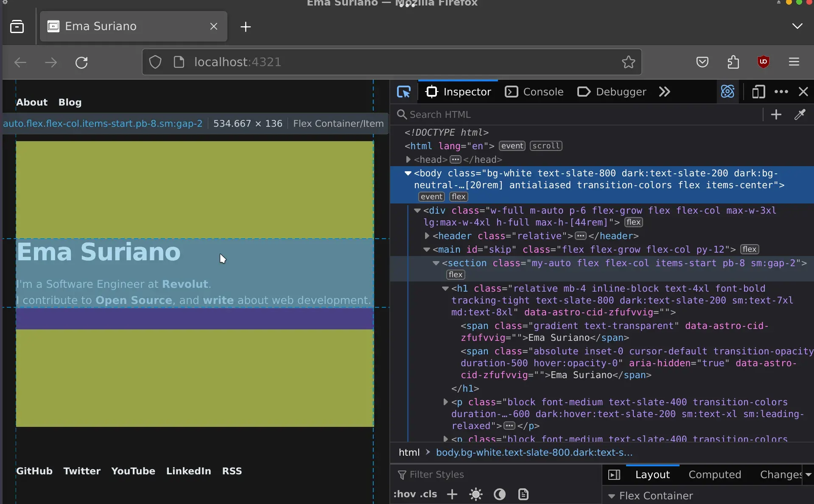Close the Ema Suriano tab
Viewport: 814px width, 504px height.
(x=214, y=26)
